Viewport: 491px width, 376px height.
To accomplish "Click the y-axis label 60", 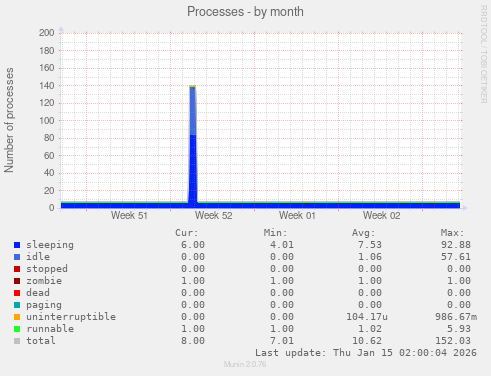I will [x=49, y=156].
